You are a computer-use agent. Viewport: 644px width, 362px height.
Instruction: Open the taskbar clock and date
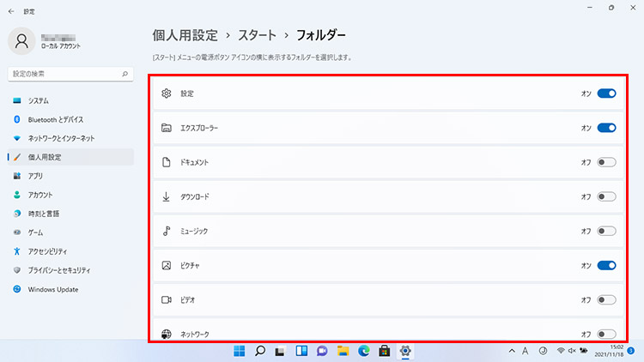click(610, 351)
